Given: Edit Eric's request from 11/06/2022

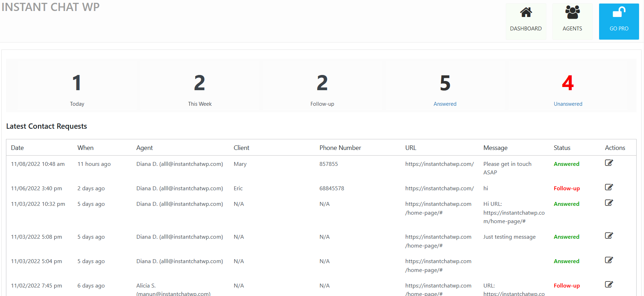Looking at the screenshot, I should click(x=609, y=187).
